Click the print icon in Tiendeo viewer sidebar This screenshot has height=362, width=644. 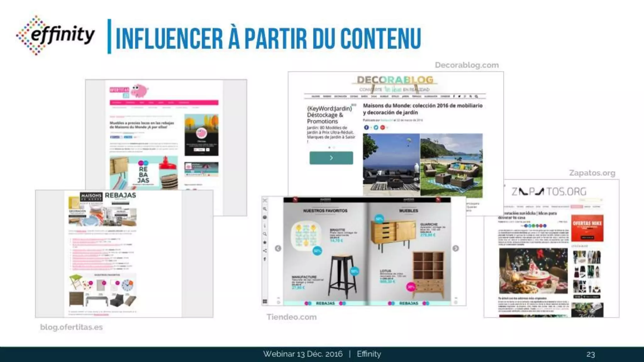(x=265, y=217)
